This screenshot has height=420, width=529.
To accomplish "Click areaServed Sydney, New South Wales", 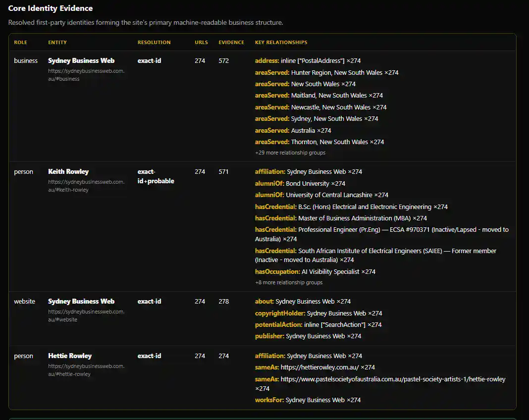I will pos(317,119).
